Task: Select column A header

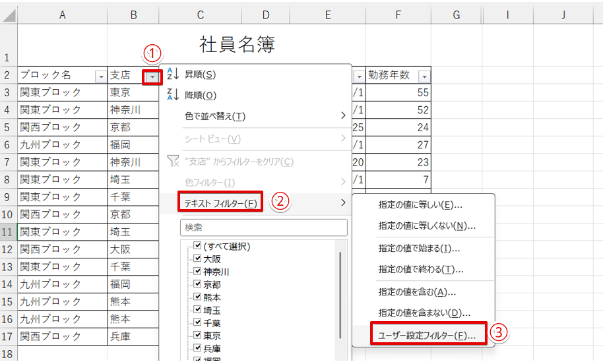Action: pos(62,15)
